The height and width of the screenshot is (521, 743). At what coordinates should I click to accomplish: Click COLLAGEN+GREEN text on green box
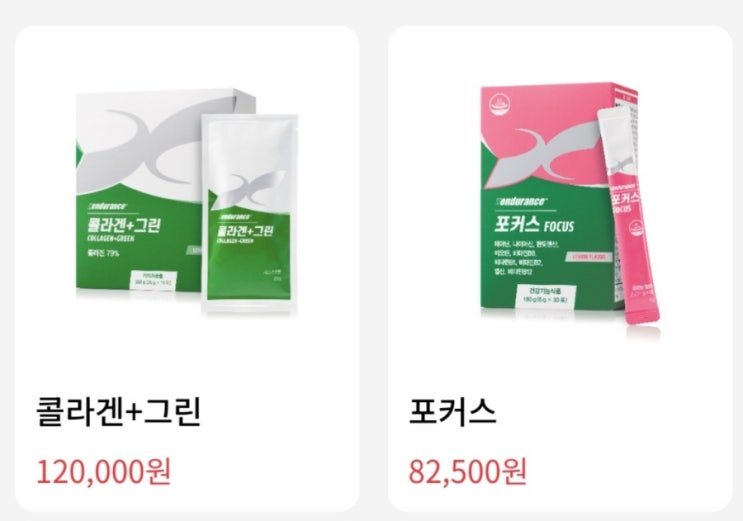click(111, 238)
